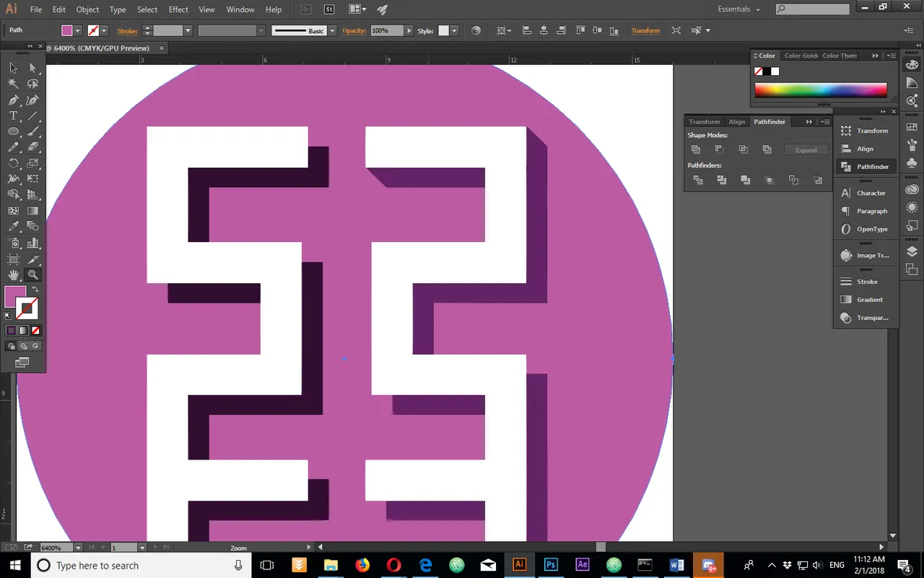
Task: Enable Draw Behind mode
Action: (23, 346)
